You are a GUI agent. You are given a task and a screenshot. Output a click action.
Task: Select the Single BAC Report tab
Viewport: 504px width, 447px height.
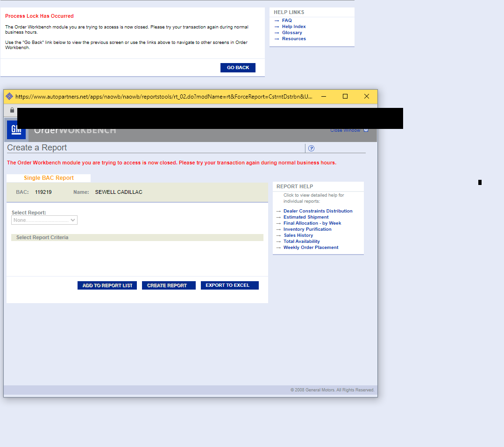(x=49, y=178)
